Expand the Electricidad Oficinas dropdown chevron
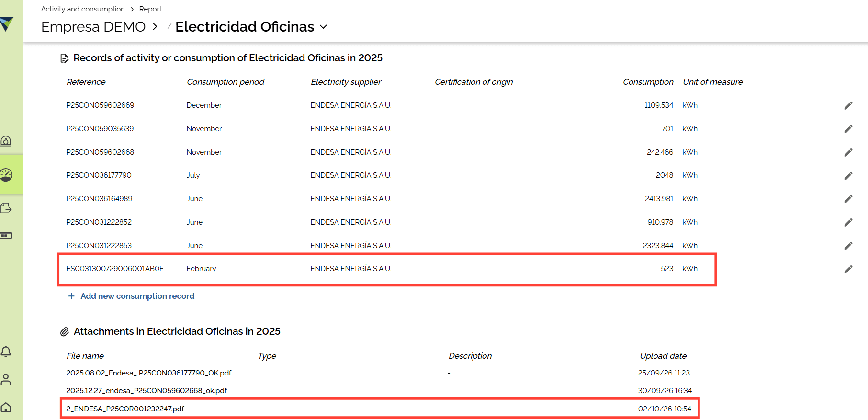The height and width of the screenshot is (420, 868). (323, 27)
